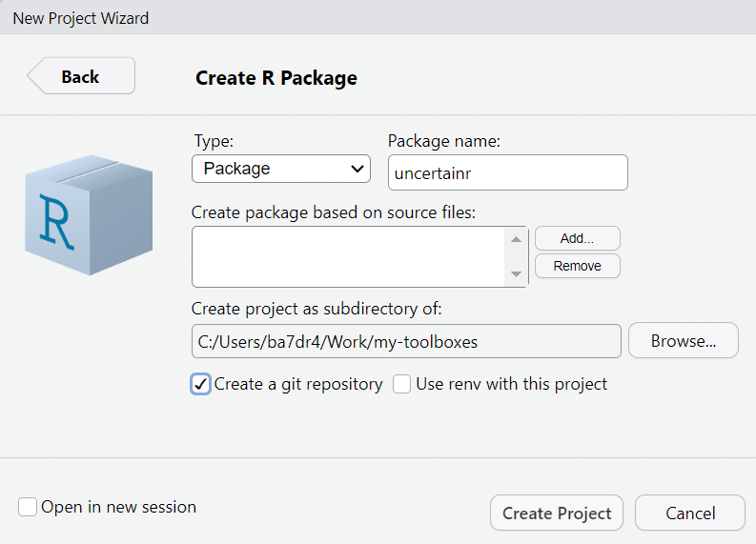Add source files with Add... button
Viewport: 756px width, 544px height.
577,238
